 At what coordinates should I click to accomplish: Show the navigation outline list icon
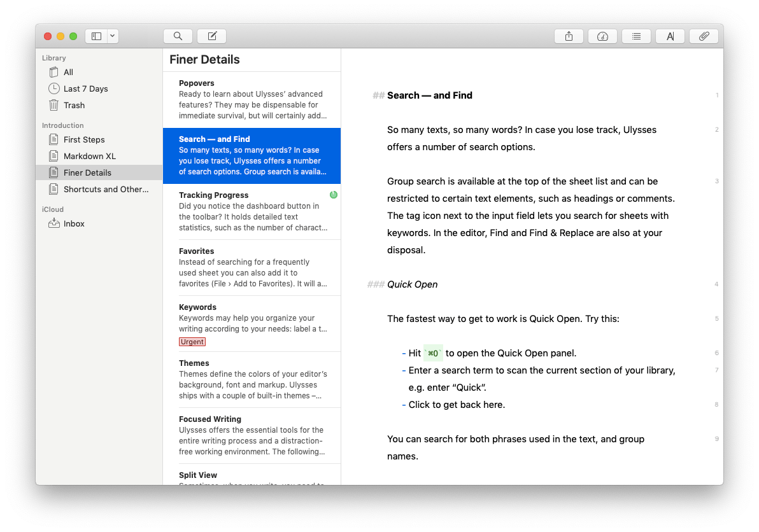point(637,36)
